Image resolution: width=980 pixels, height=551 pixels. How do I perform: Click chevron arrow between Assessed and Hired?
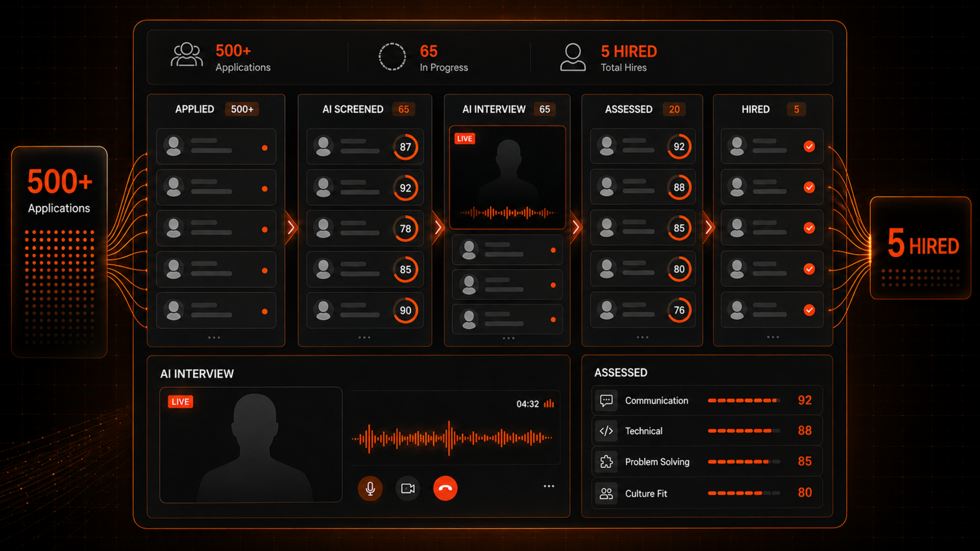[x=708, y=227]
